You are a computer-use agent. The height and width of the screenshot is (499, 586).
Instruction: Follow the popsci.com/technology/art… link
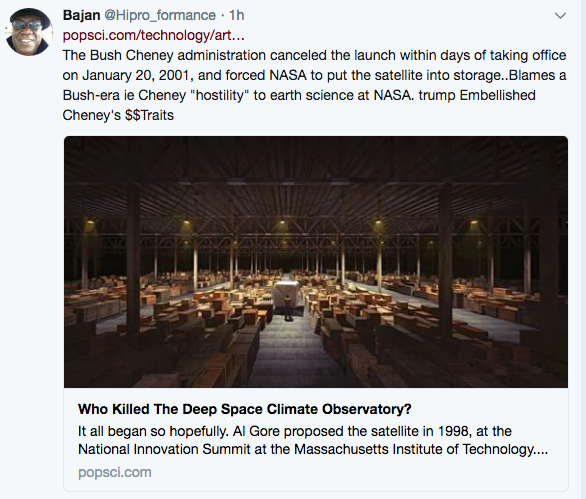[x=154, y=35]
